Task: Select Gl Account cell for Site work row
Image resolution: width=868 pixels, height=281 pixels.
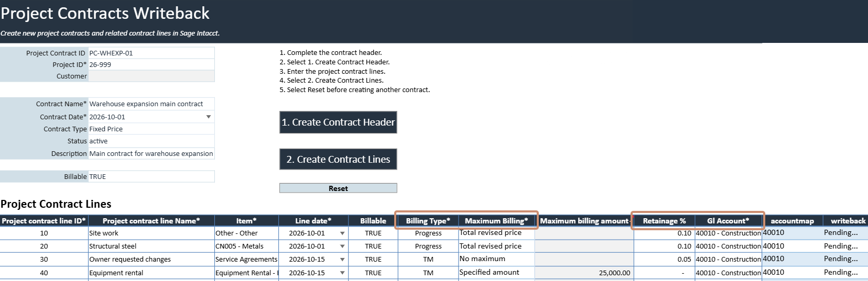Action: point(728,233)
